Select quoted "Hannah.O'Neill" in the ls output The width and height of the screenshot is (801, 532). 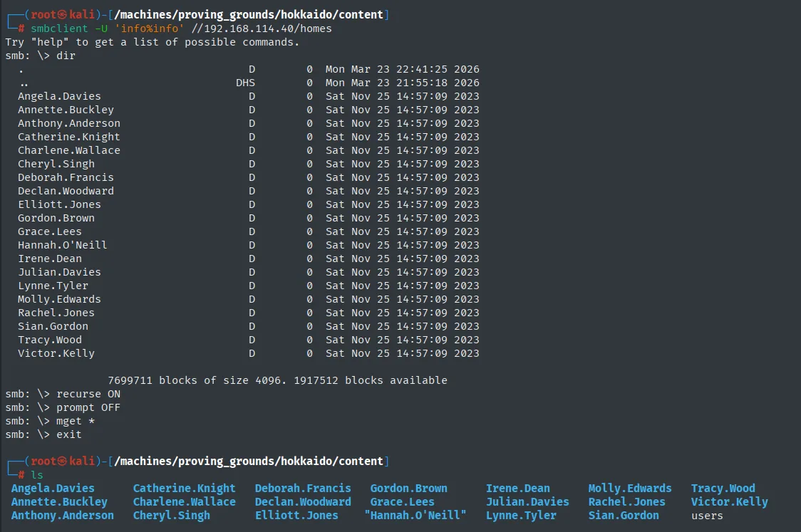coord(415,516)
